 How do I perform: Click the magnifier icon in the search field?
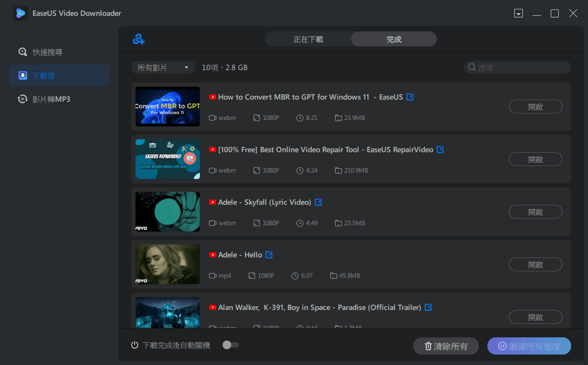472,67
